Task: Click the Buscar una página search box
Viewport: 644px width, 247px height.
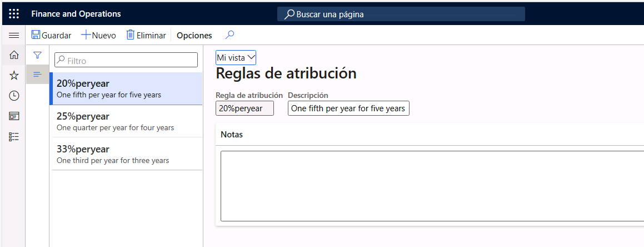Action: point(401,14)
